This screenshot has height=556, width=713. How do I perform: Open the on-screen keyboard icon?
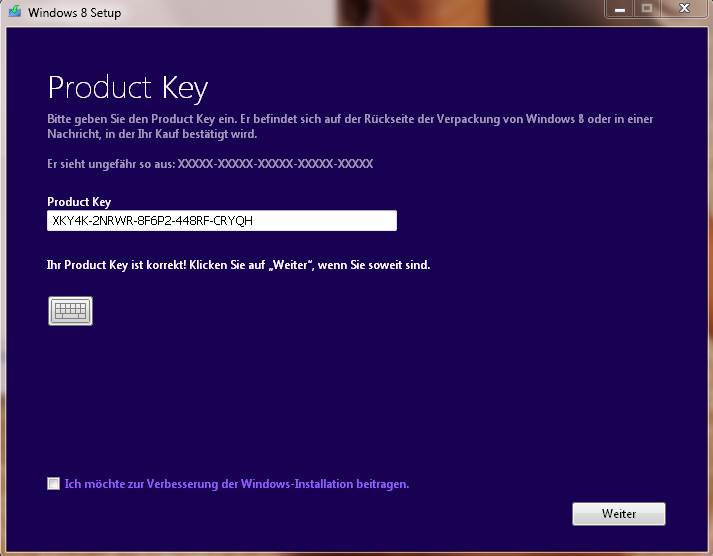(x=70, y=311)
